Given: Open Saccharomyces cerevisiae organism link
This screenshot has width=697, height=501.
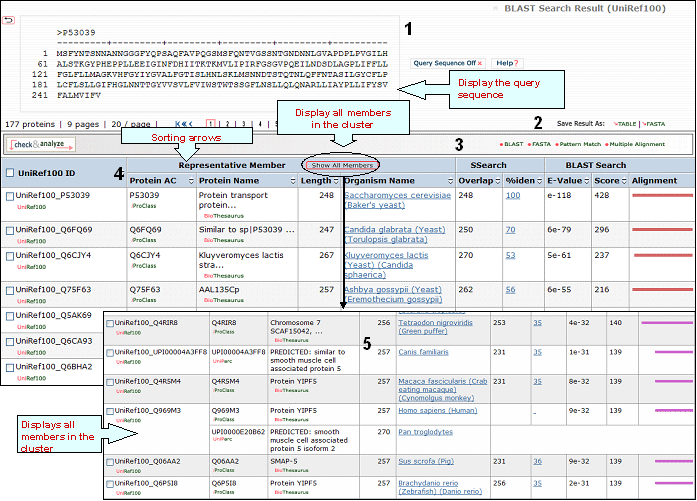Looking at the screenshot, I should pos(397,195).
